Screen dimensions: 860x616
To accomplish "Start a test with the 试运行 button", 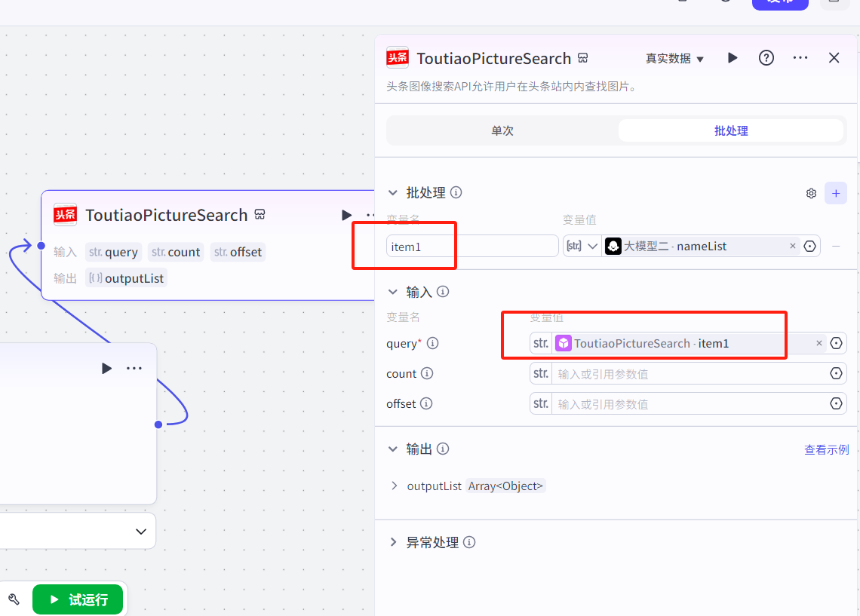I will (x=78, y=599).
